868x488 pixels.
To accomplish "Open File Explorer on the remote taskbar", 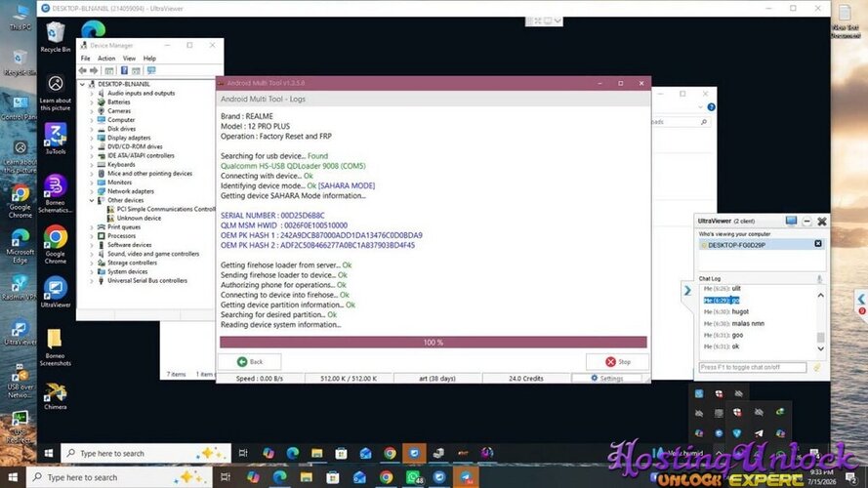I will [316, 453].
